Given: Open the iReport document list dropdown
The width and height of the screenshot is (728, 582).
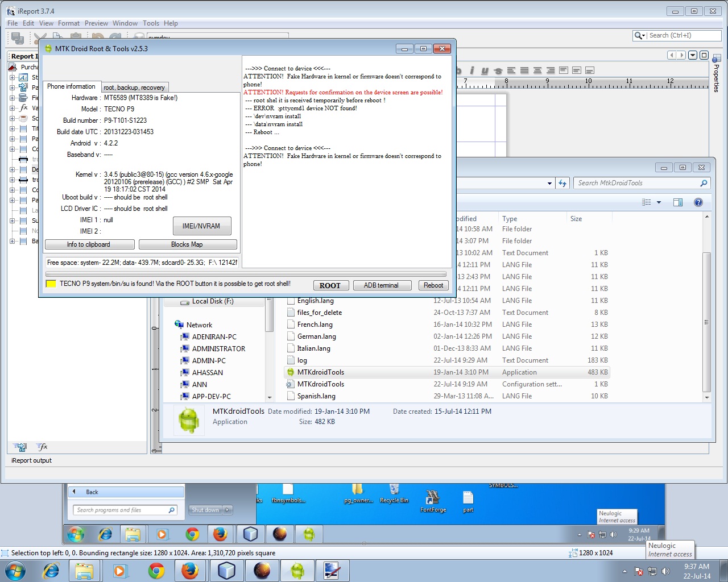Looking at the screenshot, I should coord(693,55).
